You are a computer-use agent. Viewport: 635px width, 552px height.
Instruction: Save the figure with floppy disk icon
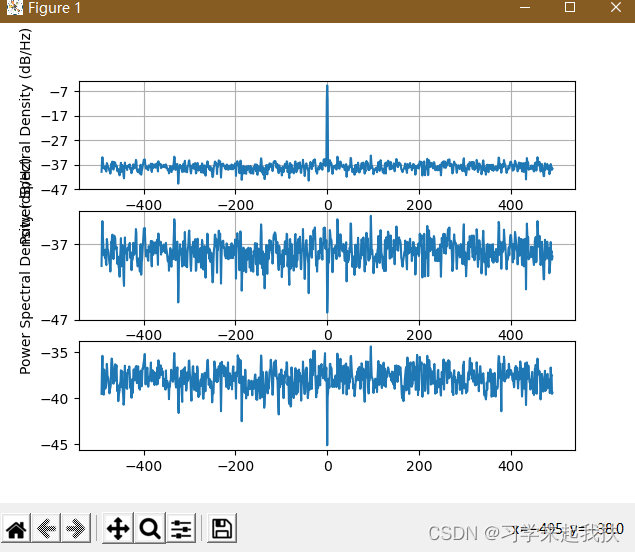click(222, 528)
